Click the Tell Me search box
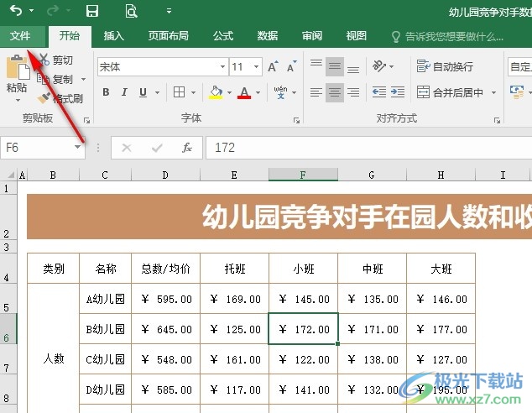This screenshot has width=532, height=413. [448, 36]
